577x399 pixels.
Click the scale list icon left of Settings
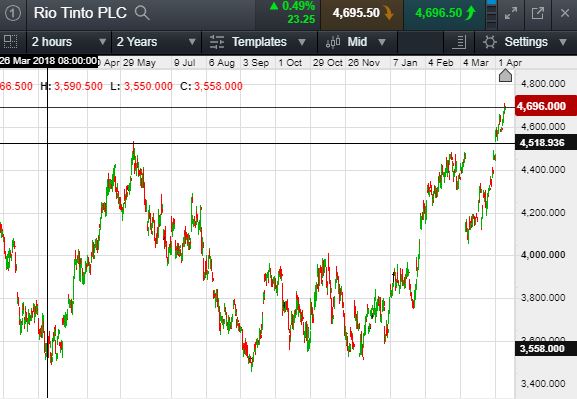tap(459, 42)
